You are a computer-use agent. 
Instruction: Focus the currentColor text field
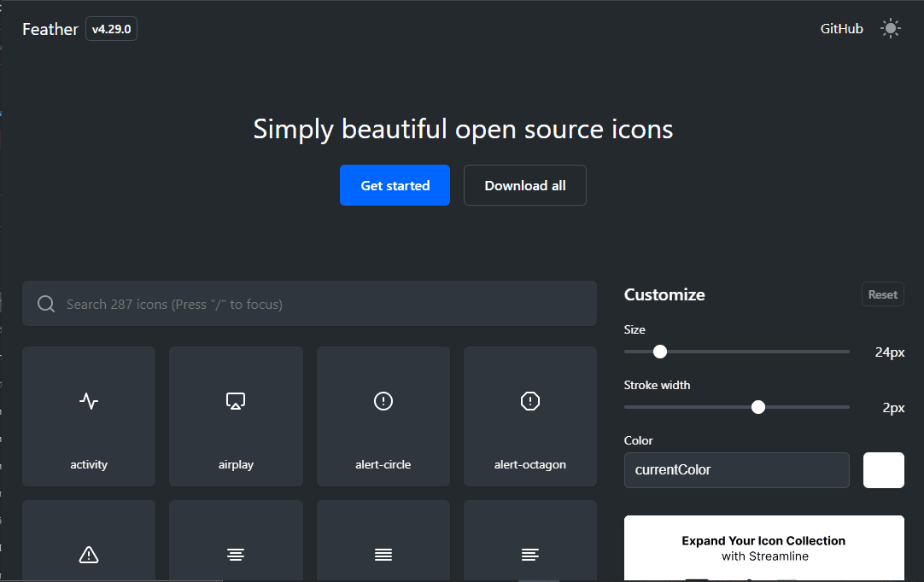coord(737,470)
